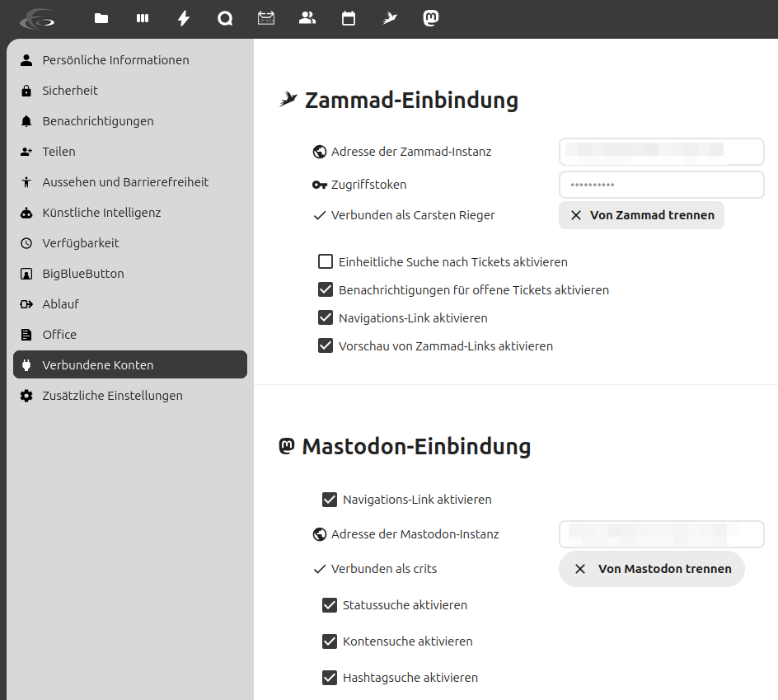The width and height of the screenshot is (778, 700).
Task: Click the share-person icon beside Teilen
Action: coord(26,152)
